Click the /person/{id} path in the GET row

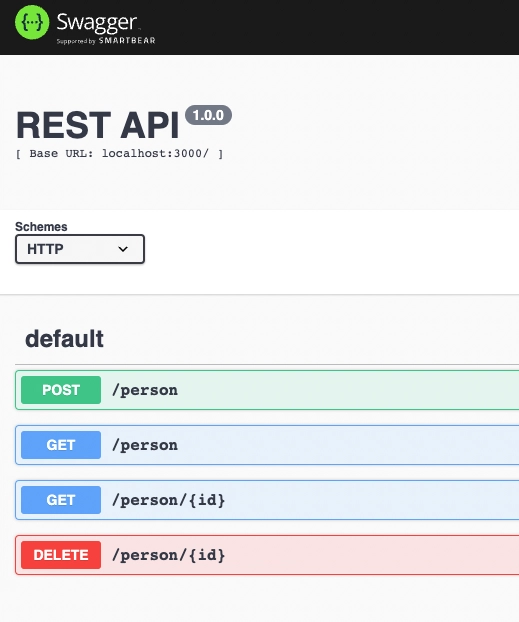tap(169, 500)
